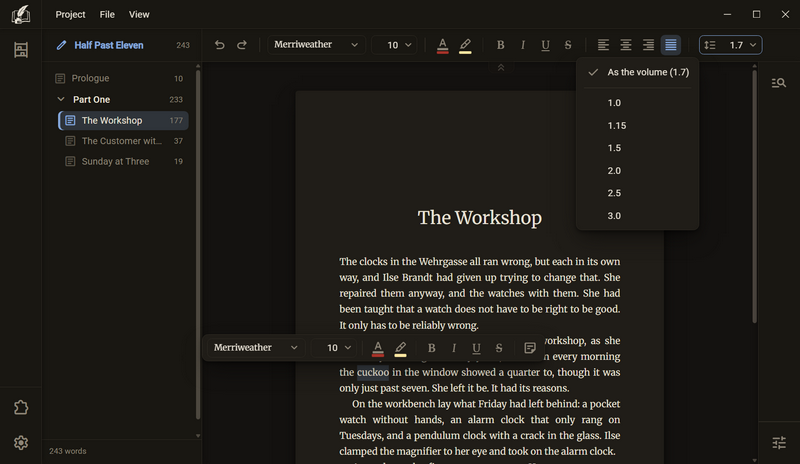
Task: Choose 1.5 line spacing
Action: (x=638, y=148)
